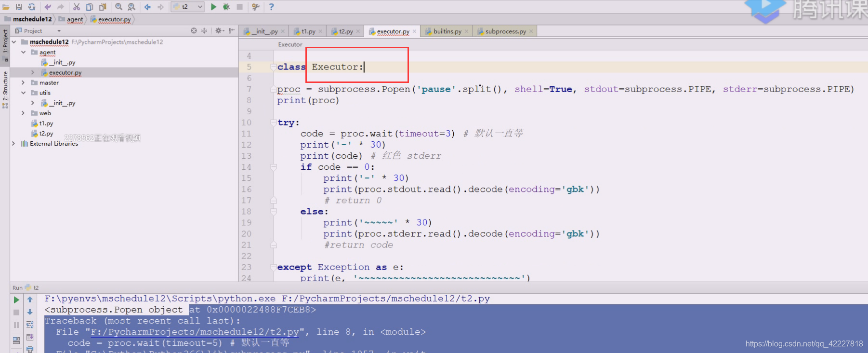Fold the class Executor block on line 5

[x=273, y=67]
